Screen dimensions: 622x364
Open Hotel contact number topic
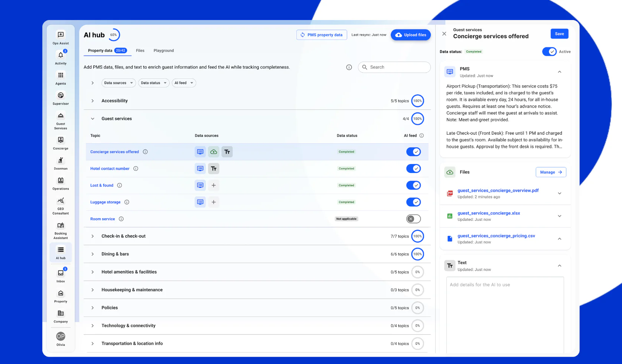[110, 168]
